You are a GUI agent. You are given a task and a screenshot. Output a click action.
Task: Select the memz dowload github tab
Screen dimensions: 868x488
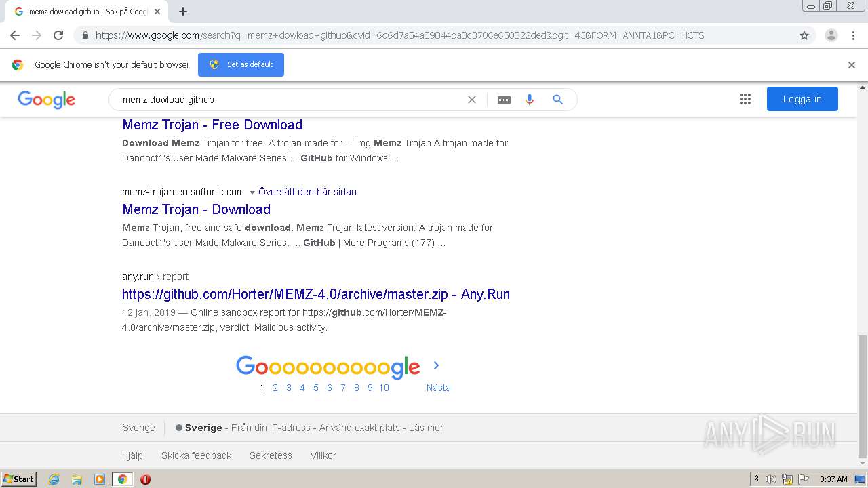[87, 12]
